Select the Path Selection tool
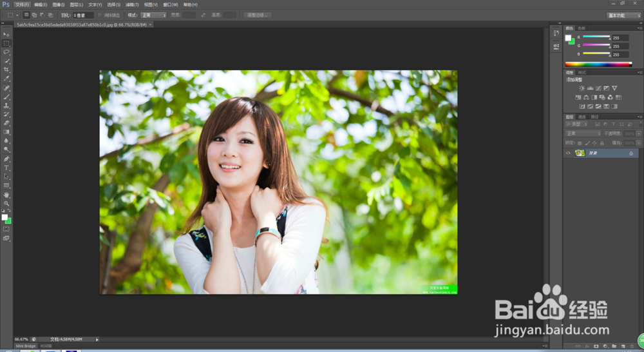644x352 pixels. click(x=6, y=177)
